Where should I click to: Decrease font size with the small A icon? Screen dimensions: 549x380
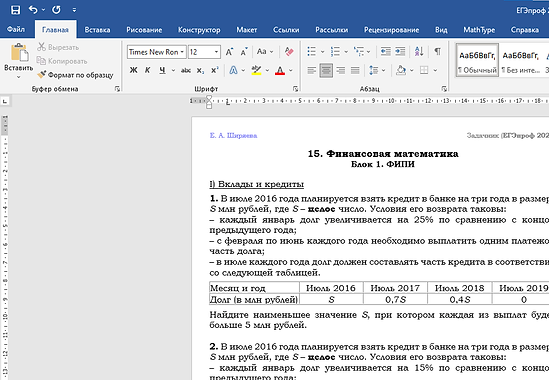coord(244,52)
